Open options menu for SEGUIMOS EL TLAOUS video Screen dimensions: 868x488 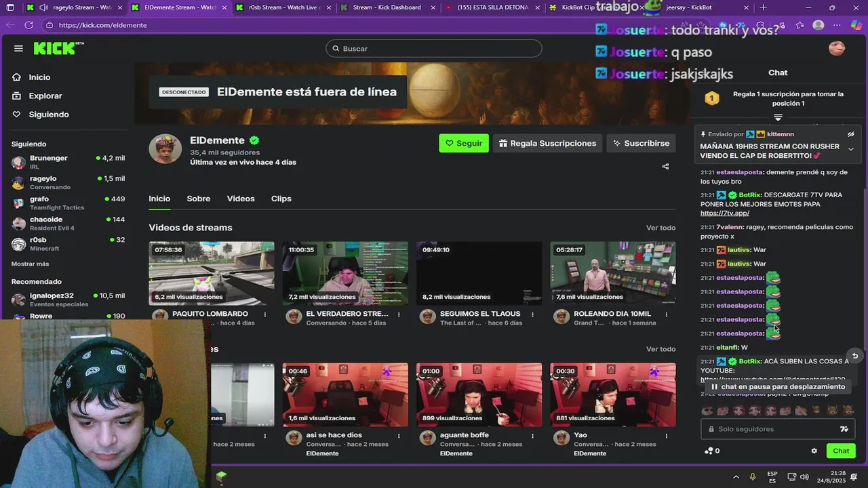[532, 314]
